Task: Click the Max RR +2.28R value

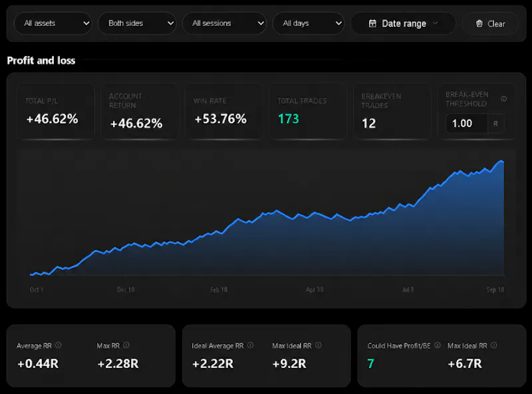Action: (x=118, y=364)
